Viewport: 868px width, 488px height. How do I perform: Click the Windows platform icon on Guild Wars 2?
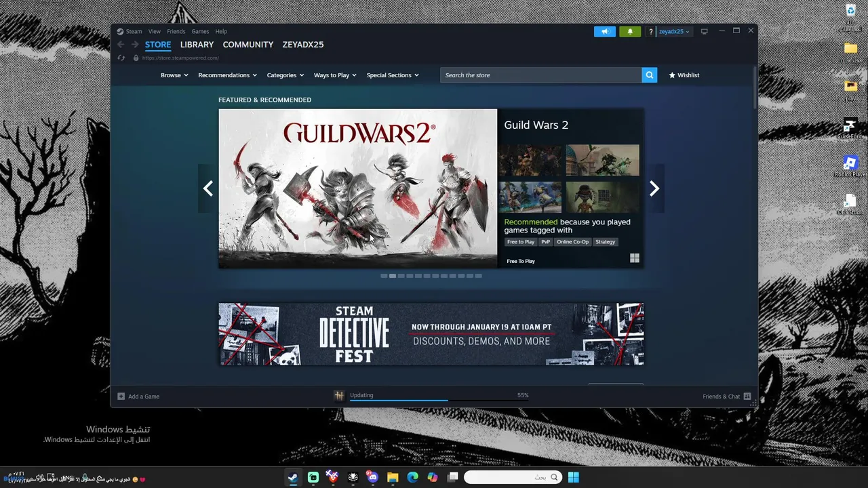click(x=635, y=258)
